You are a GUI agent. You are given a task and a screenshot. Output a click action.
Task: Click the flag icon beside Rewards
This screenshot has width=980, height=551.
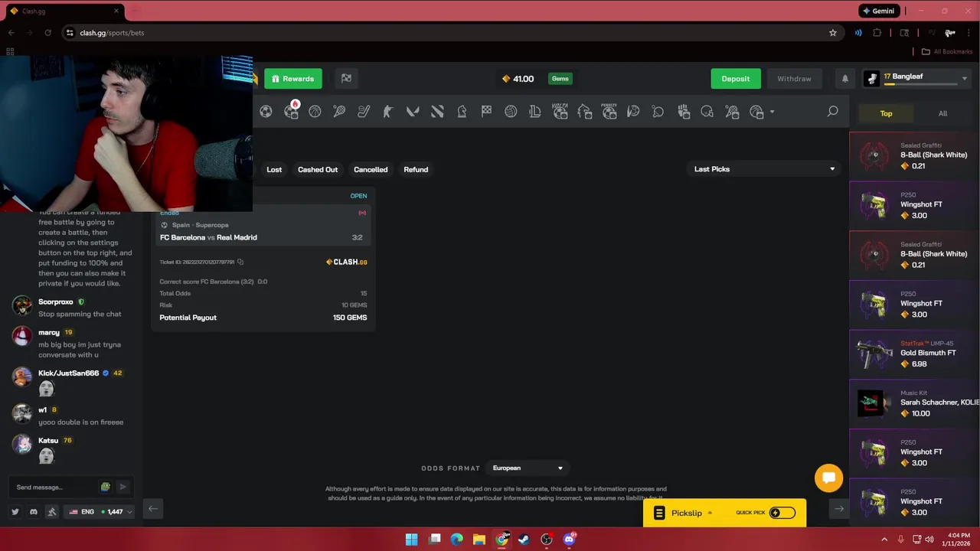point(346,78)
